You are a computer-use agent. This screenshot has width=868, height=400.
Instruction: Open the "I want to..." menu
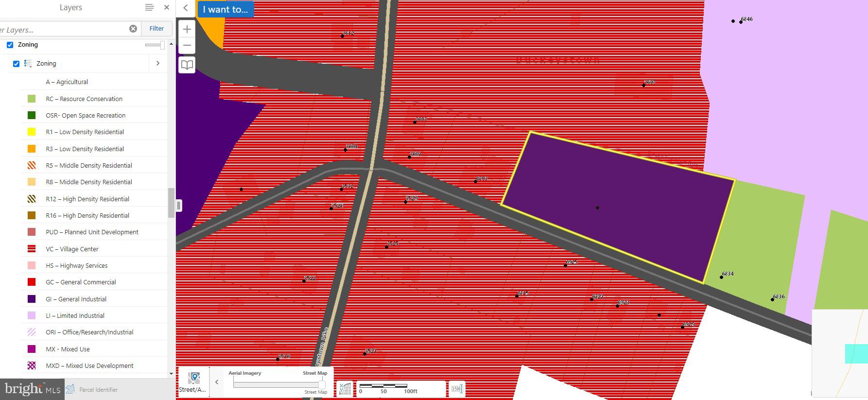click(226, 9)
